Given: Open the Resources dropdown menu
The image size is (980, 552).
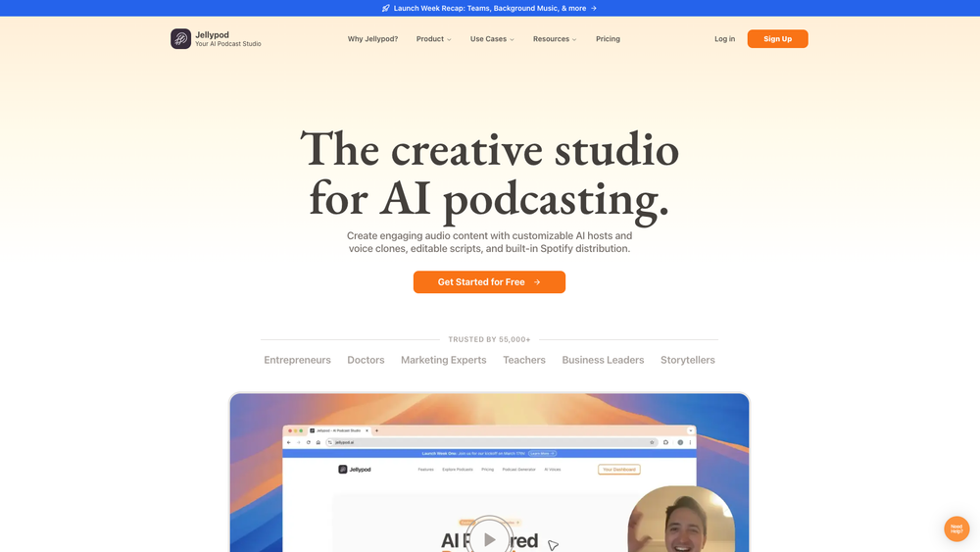Looking at the screenshot, I should coord(555,39).
